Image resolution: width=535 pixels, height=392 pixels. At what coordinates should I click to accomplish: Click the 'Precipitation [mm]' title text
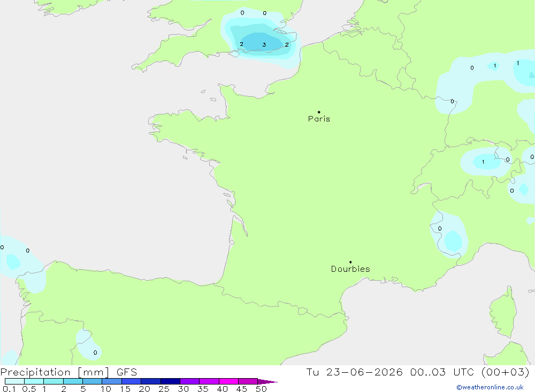tap(55, 372)
